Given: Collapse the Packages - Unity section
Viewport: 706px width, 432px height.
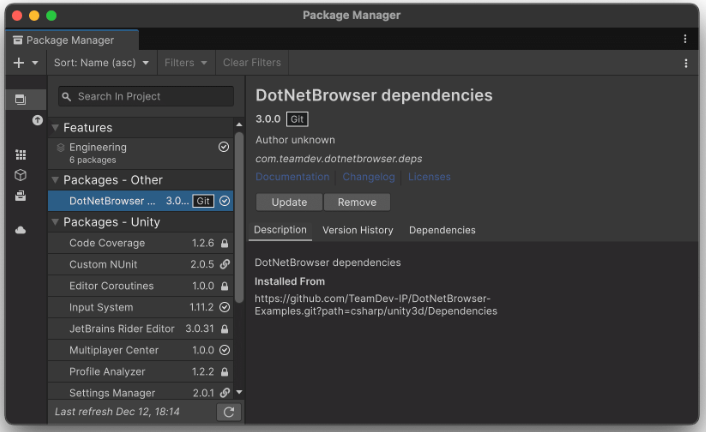Looking at the screenshot, I should tap(55, 222).
